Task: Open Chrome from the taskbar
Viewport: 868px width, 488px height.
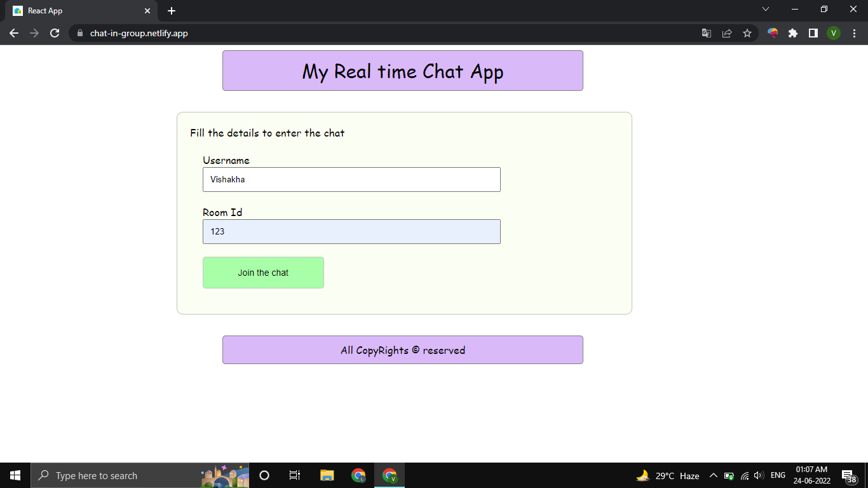Action: pyautogui.click(x=358, y=475)
